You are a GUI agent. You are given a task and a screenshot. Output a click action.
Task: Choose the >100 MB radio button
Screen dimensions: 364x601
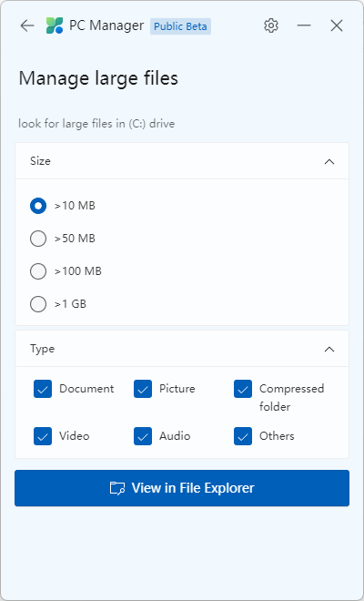point(38,271)
